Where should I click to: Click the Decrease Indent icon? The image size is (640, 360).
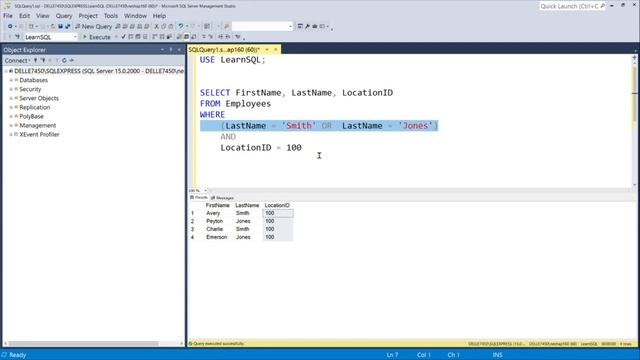click(221, 37)
